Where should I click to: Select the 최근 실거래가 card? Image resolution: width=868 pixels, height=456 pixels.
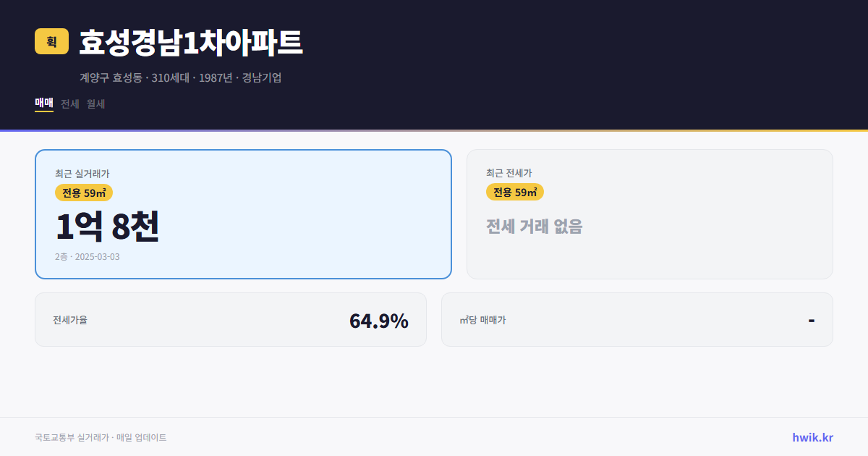click(242, 214)
